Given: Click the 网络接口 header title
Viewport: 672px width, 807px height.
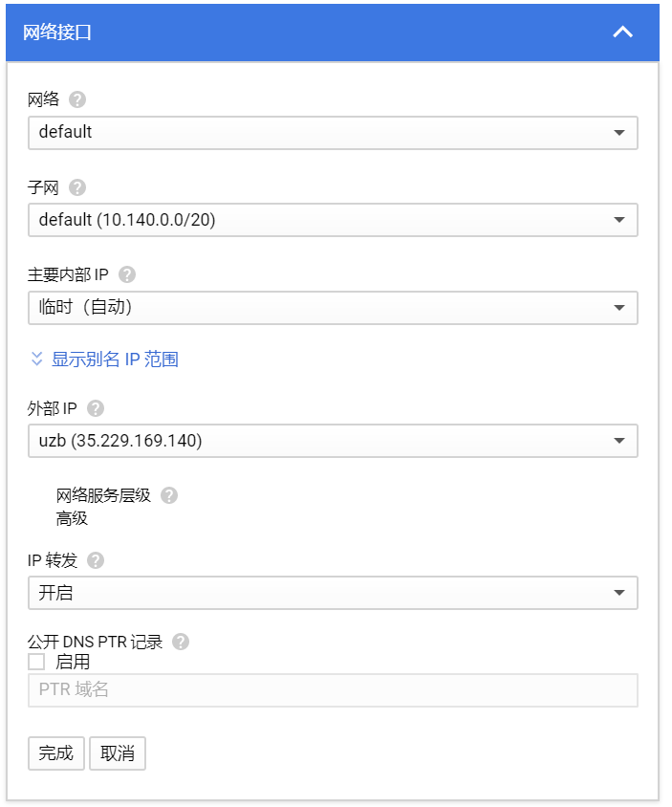Looking at the screenshot, I should 57,33.
